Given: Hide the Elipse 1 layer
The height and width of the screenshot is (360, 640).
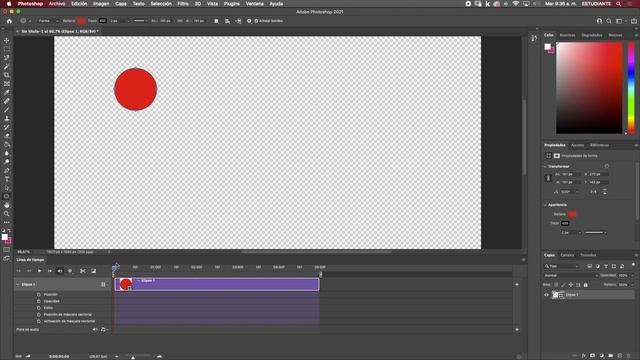Looking at the screenshot, I should [x=547, y=295].
